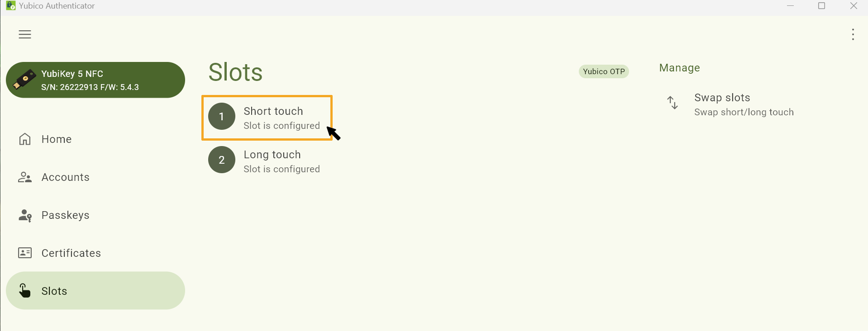Open the Yubico OTP chip
This screenshot has width=868, height=331.
pos(604,71)
